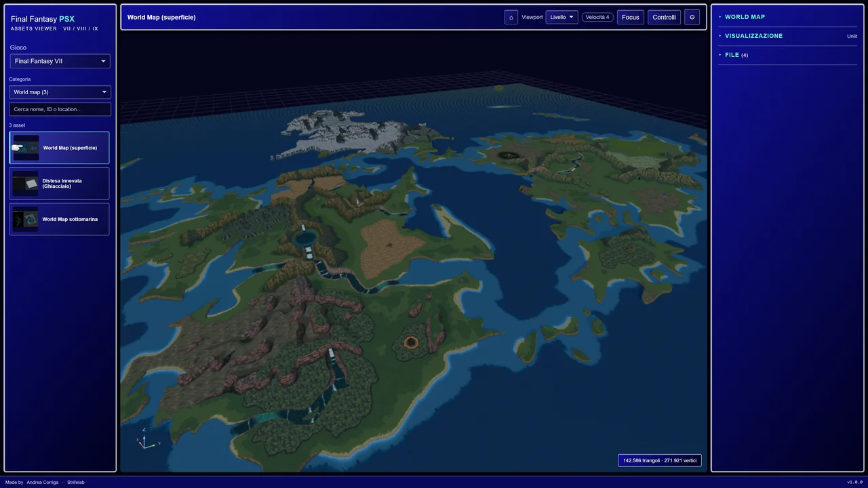Image resolution: width=868 pixels, height=488 pixels.
Task: Open the Gioco Final Fantasy VII dropdown
Action: (60, 61)
